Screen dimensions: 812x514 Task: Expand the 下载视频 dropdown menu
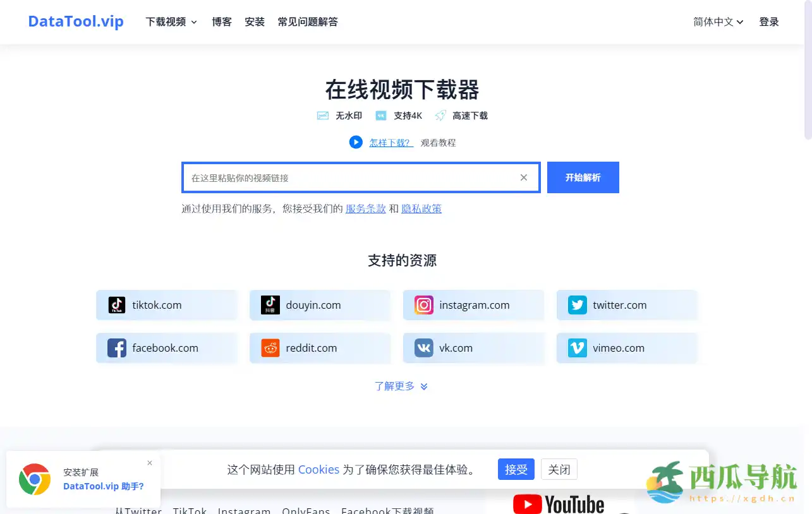tap(171, 22)
